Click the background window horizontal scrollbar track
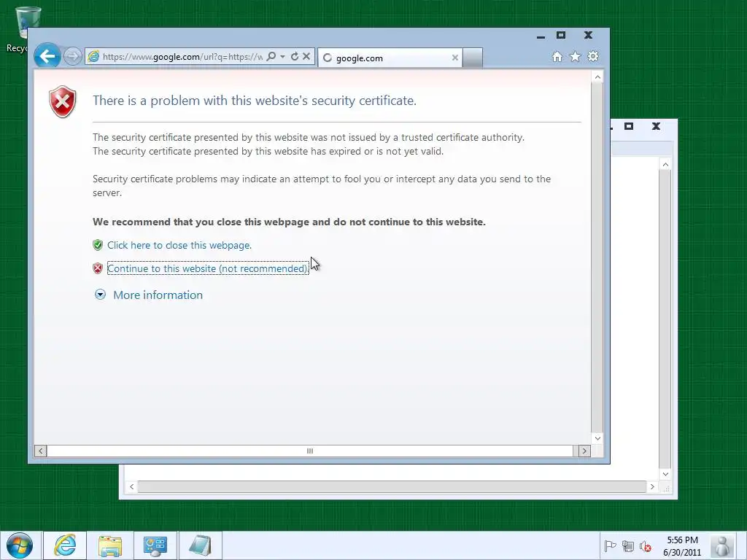The width and height of the screenshot is (747, 560). pos(392,486)
